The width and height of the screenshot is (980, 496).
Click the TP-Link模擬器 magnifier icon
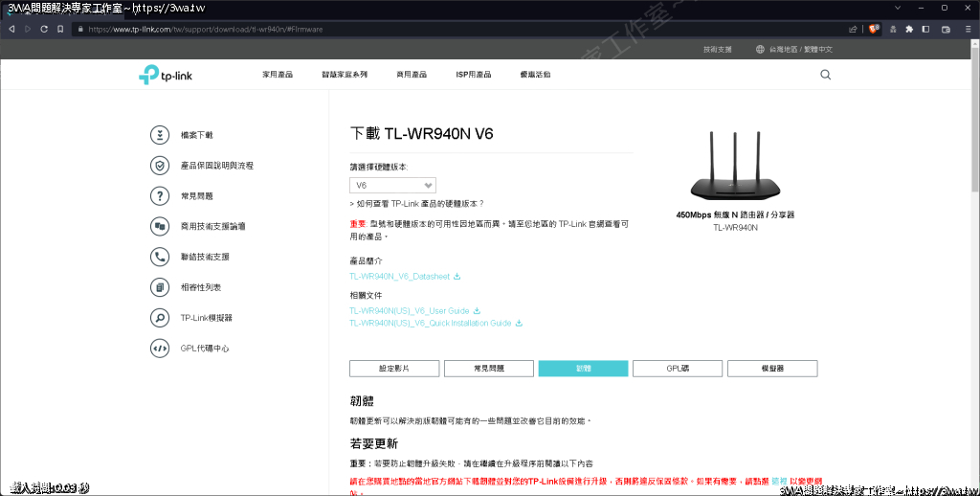pos(160,318)
